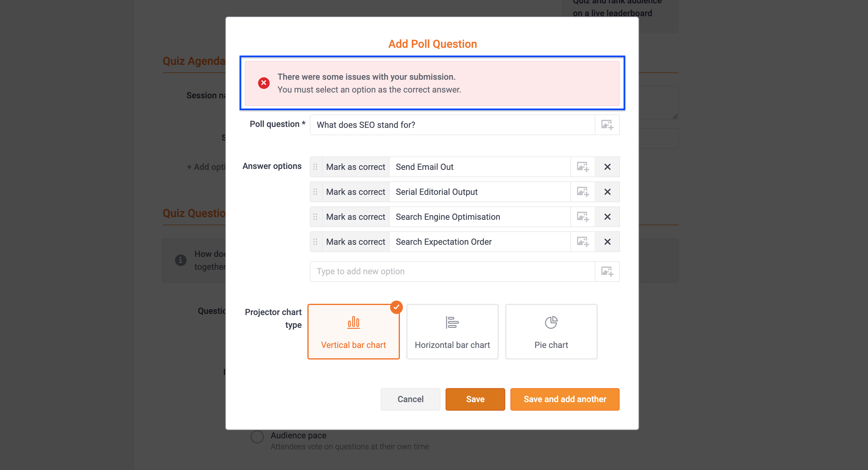Click Save and add another
868x470 pixels.
click(x=565, y=399)
